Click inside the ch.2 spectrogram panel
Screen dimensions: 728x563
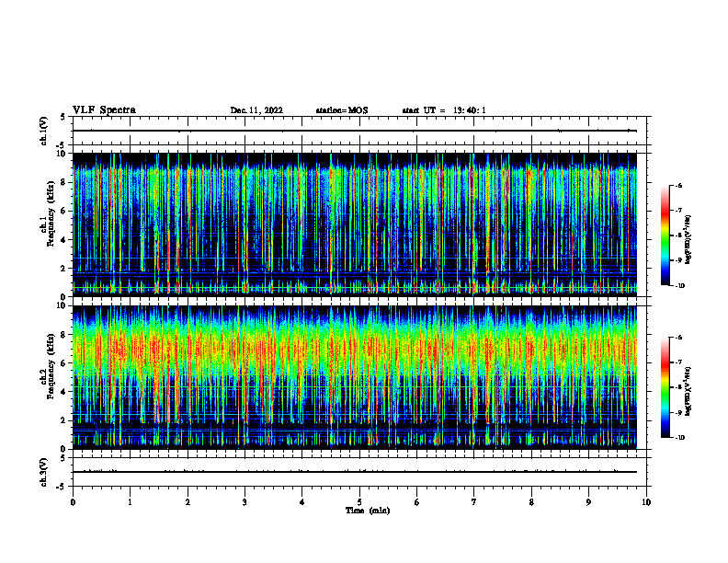[x=354, y=377]
